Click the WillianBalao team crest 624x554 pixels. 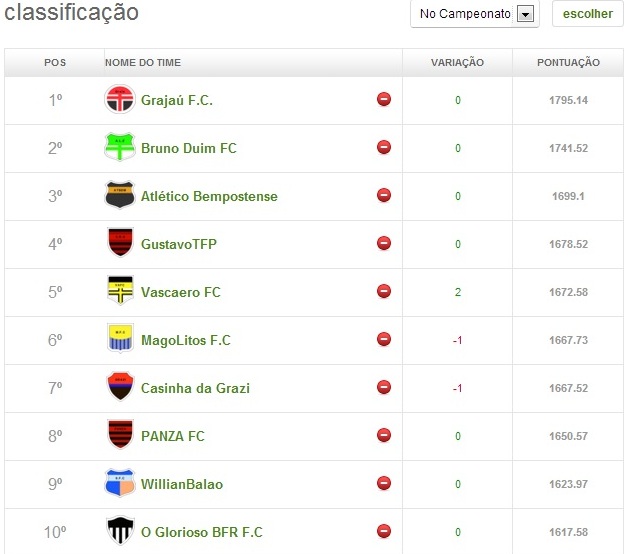point(119,484)
